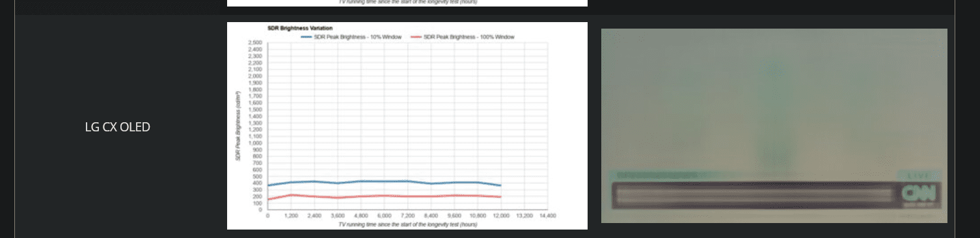
Task: Click the chart x-axis running time label
Action: coord(407,224)
